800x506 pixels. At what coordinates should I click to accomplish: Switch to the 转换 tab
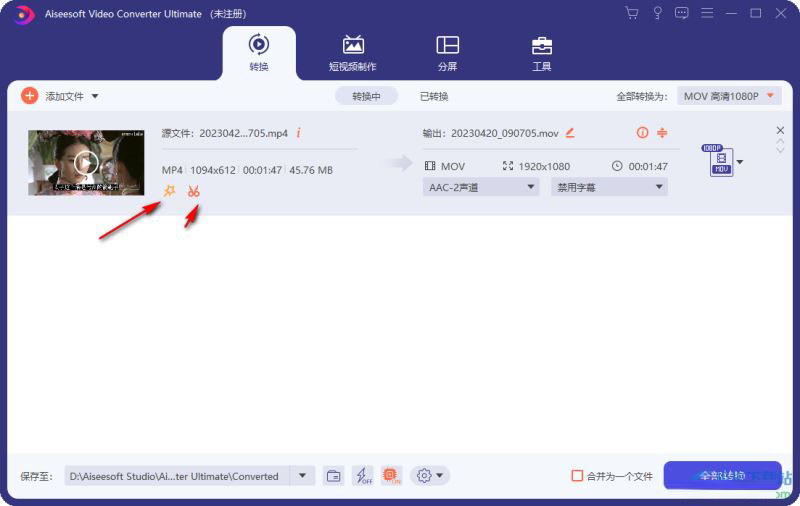click(x=259, y=53)
